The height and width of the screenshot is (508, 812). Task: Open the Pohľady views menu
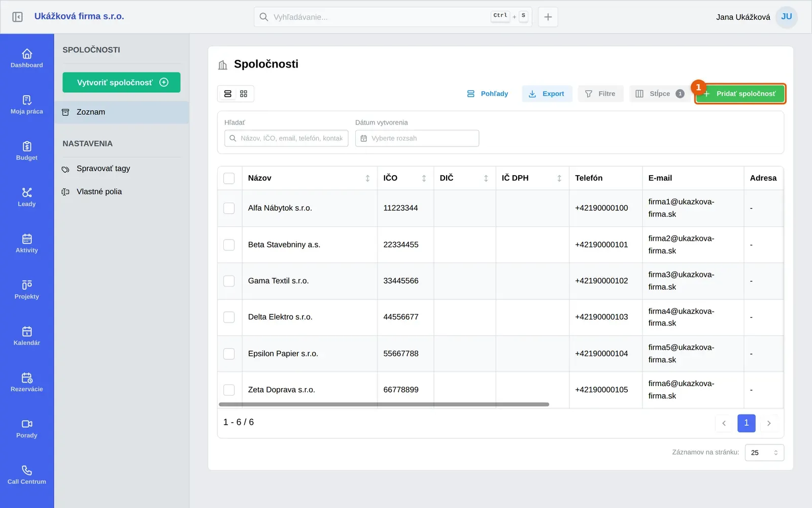pyautogui.click(x=488, y=94)
